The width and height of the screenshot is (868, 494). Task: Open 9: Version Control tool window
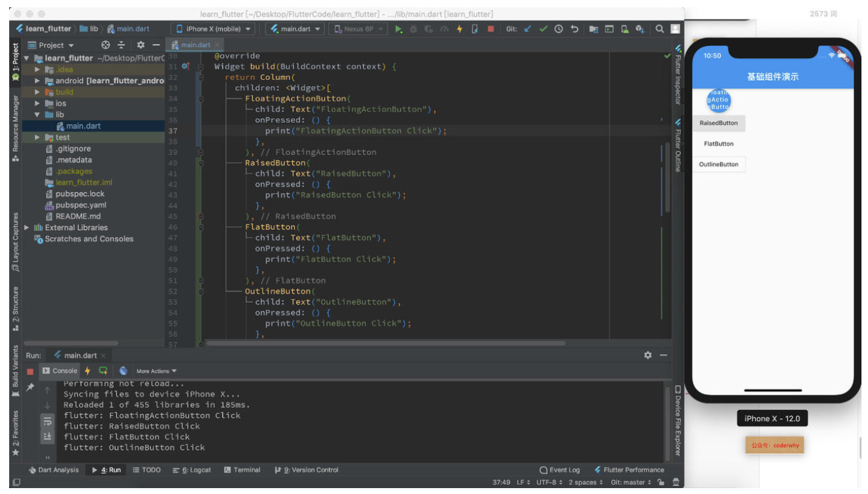307,470
